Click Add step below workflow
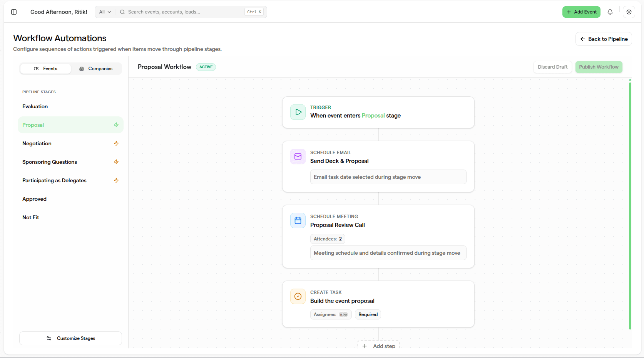The image size is (644, 358). point(378,345)
